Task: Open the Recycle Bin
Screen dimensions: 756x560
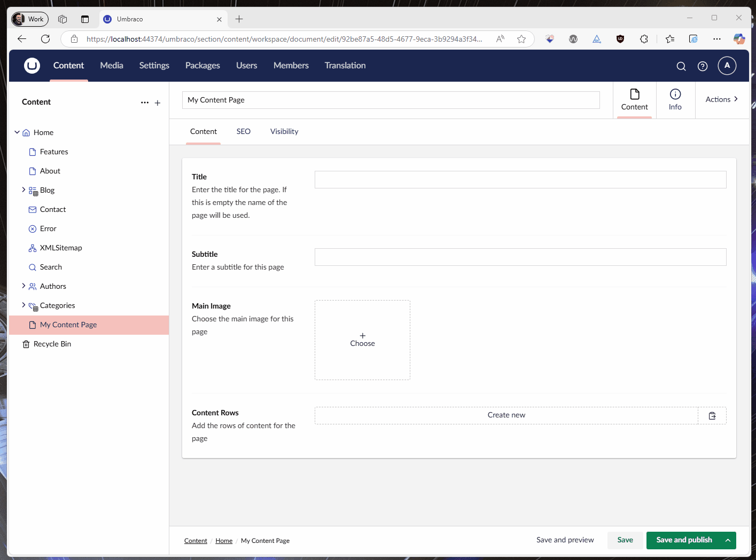Action: point(52,344)
